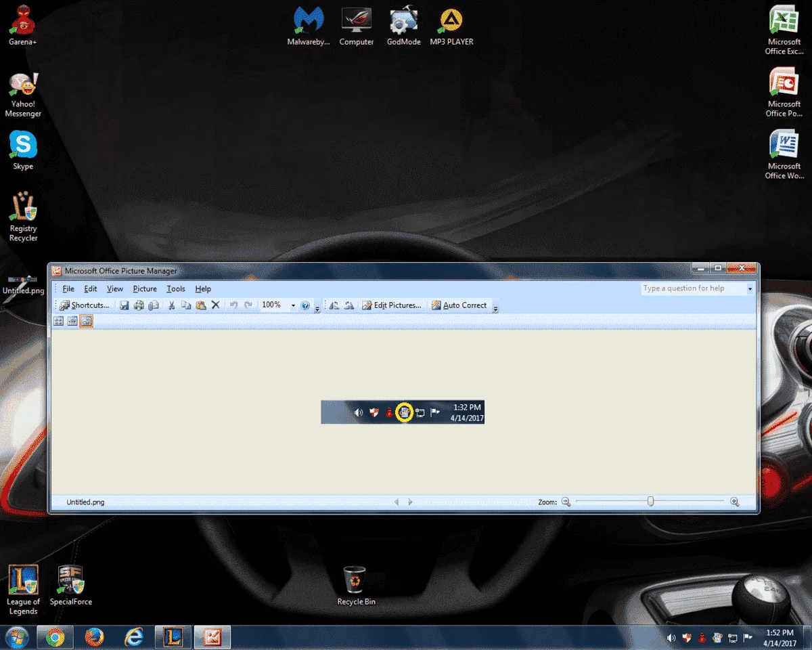Select Microsoft Office Excel desktop shortcut

point(784,31)
